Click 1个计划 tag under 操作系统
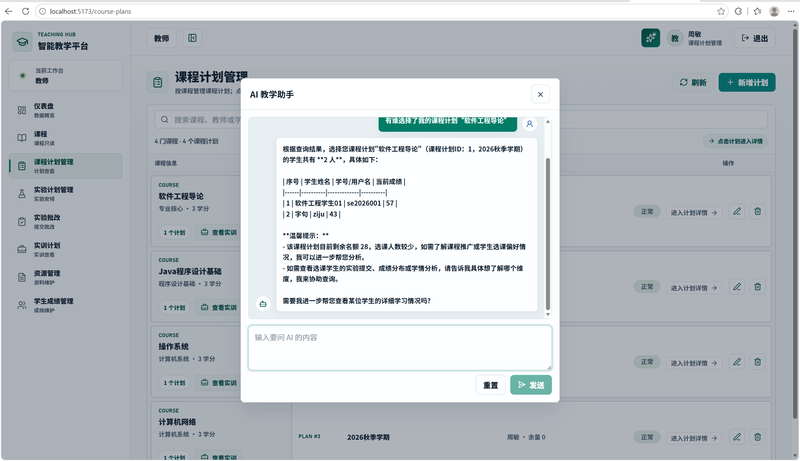The width and height of the screenshot is (800, 461). coord(174,383)
